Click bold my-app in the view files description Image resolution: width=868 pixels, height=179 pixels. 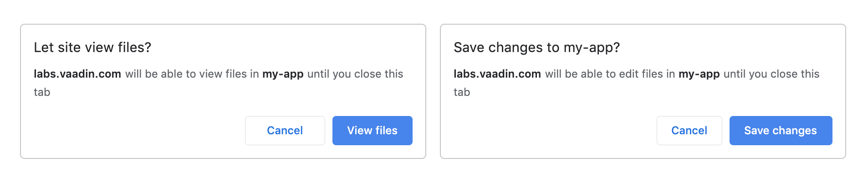283,74
